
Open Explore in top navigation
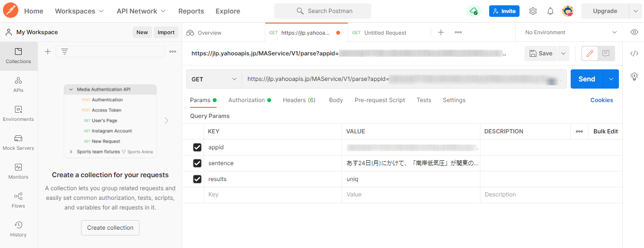pyautogui.click(x=228, y=11)
